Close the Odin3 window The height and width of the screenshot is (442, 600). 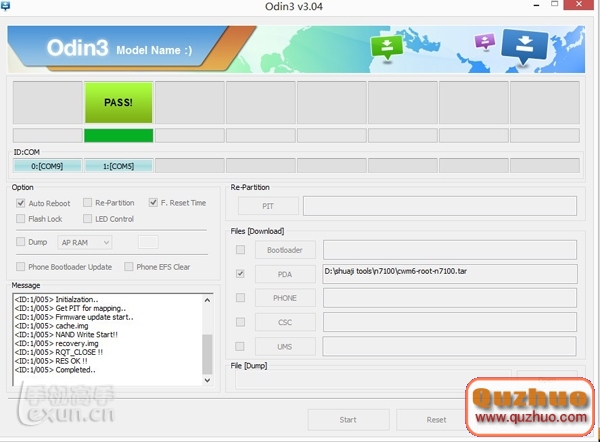point(579,4)
